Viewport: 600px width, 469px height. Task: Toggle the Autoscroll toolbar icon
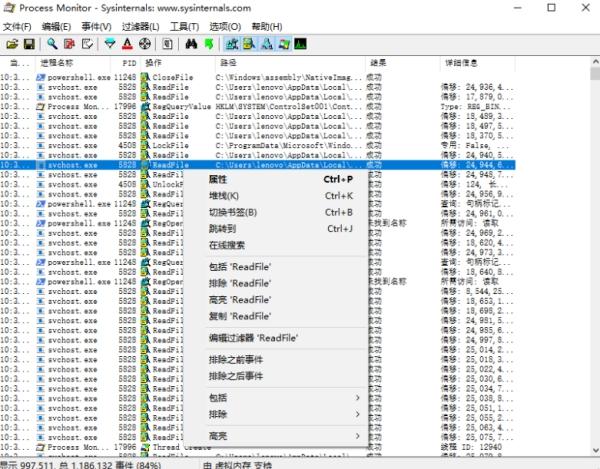(x=70, y=44)
